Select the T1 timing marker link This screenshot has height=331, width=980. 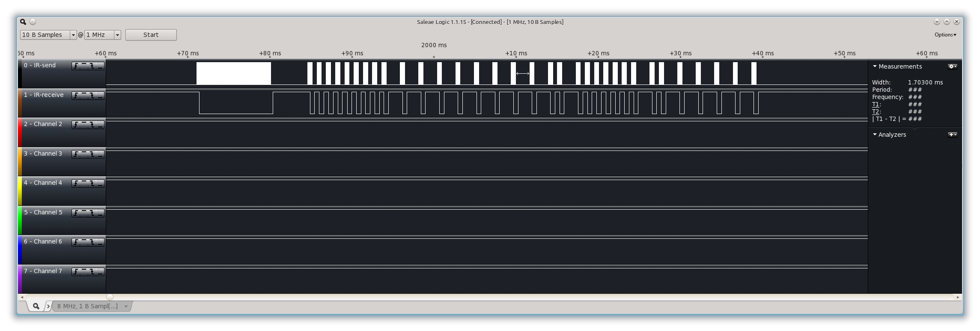(876, 104)
